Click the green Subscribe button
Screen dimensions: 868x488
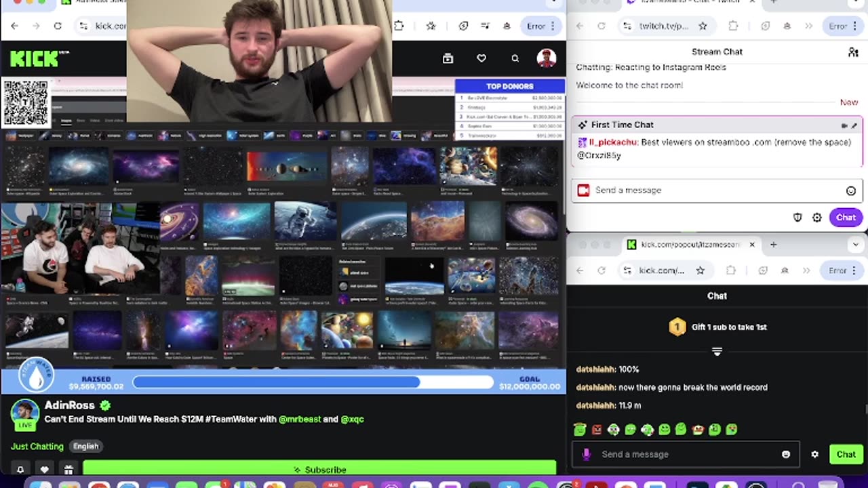[319, 469]
